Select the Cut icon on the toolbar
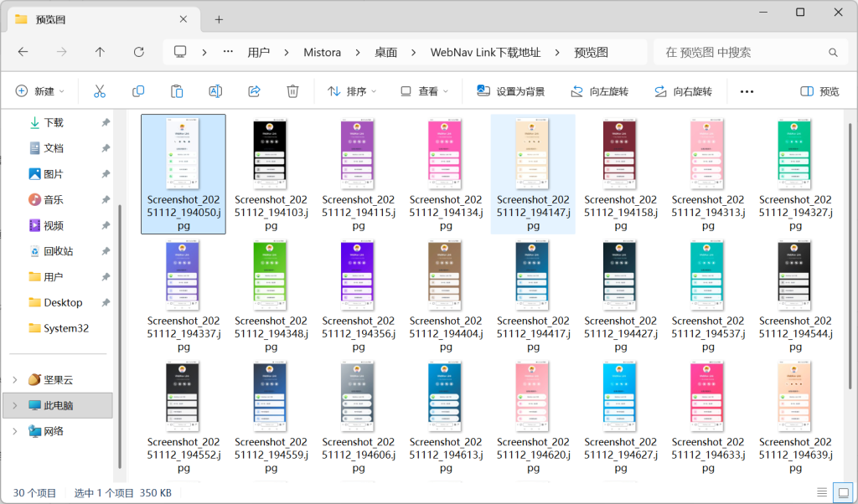 point(99,90)
